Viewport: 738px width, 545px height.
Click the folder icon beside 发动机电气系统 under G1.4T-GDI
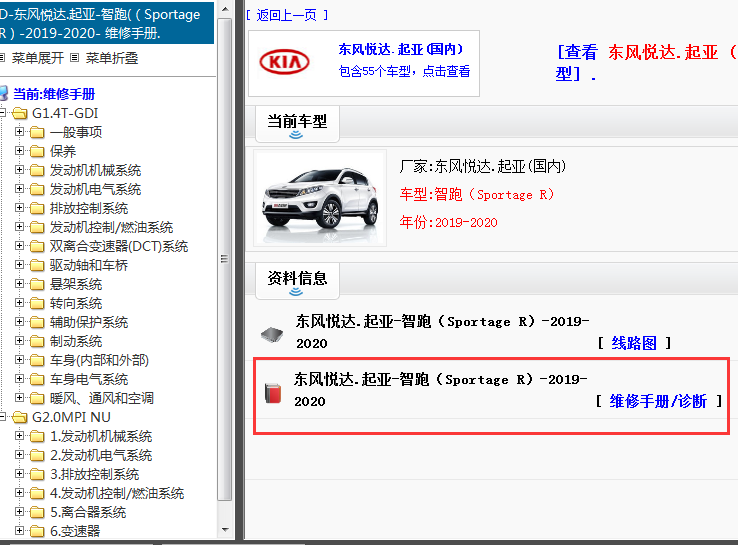pos(37,189)
